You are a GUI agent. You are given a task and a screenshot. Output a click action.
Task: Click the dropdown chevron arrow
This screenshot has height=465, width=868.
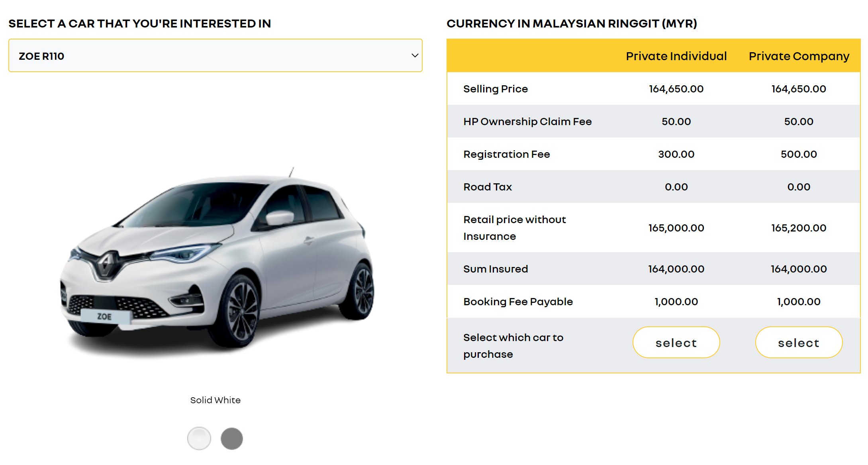tap(415, 55)
